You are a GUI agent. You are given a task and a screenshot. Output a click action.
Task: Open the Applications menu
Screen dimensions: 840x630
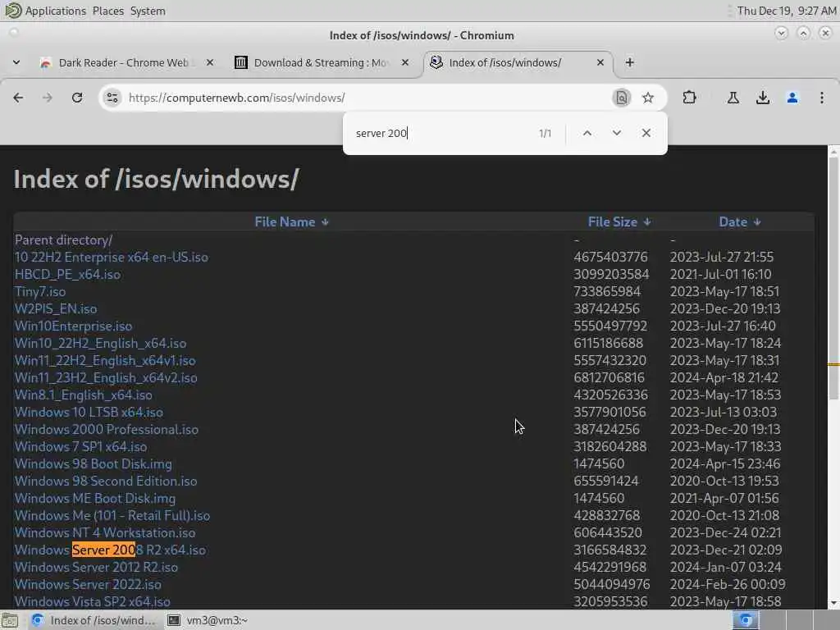click(55, 11)
